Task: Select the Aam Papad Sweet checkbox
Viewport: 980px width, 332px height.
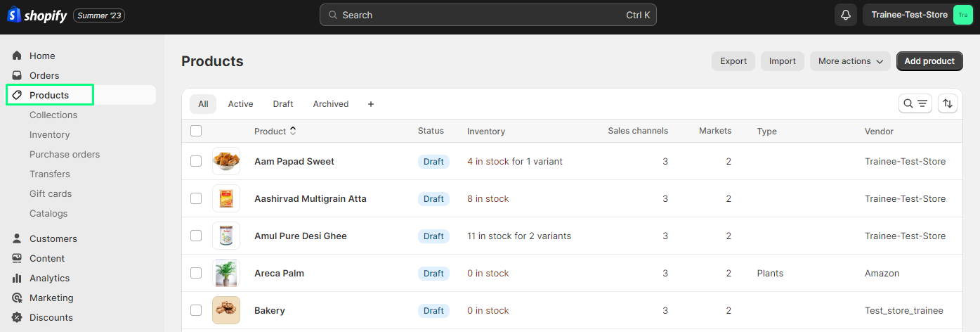Action: 196,161
